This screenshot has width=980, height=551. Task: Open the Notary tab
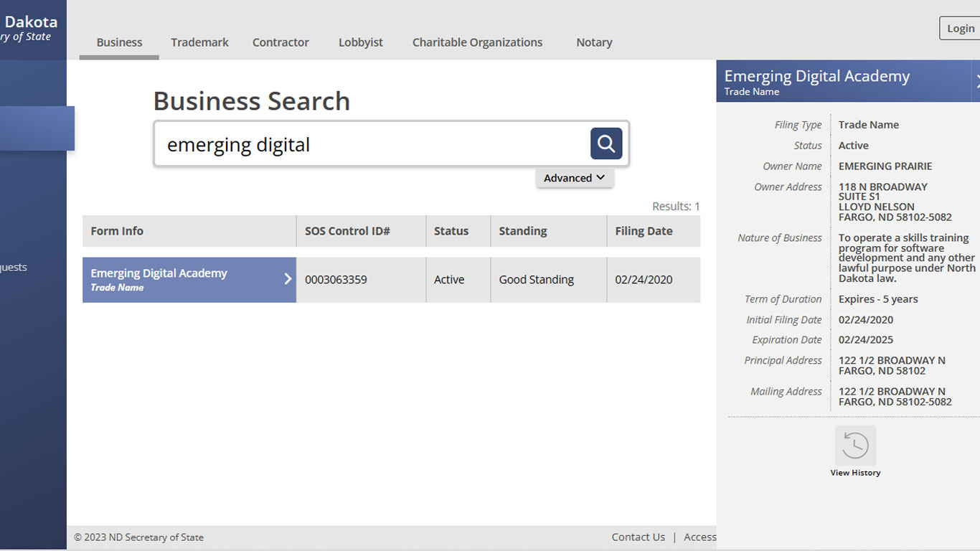pos(594,42)
